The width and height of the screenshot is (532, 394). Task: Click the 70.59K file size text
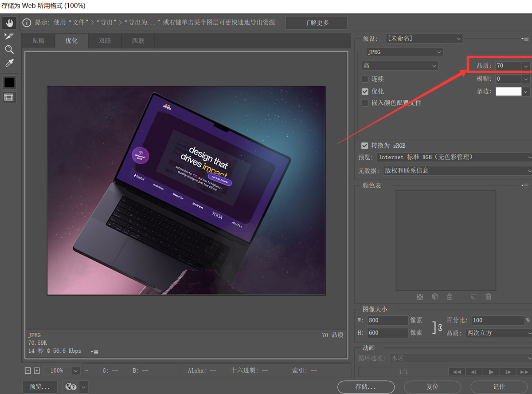point(38,343)
